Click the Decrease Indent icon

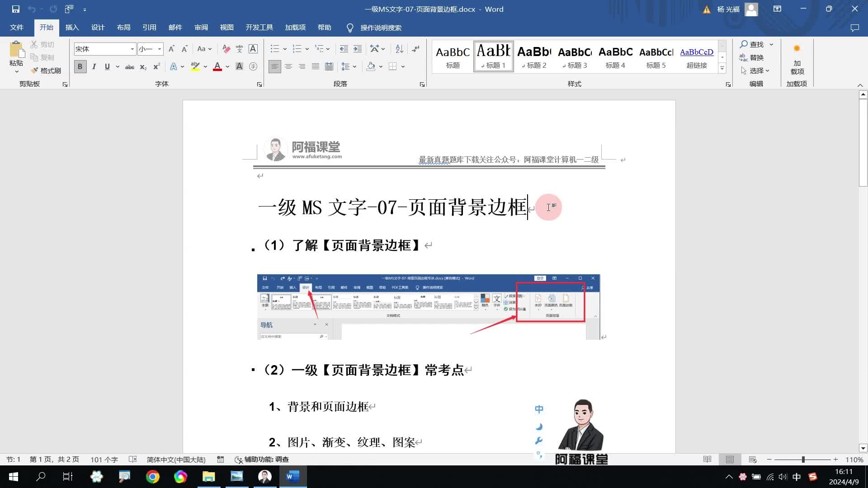[x=344, y=49]
